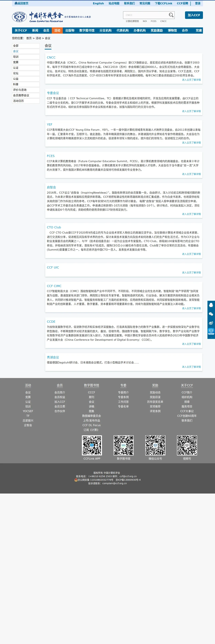The image size is (215, 644).
Task: Click the CCCF footer link
Action: pyautogui.click(x=92, y=392)
